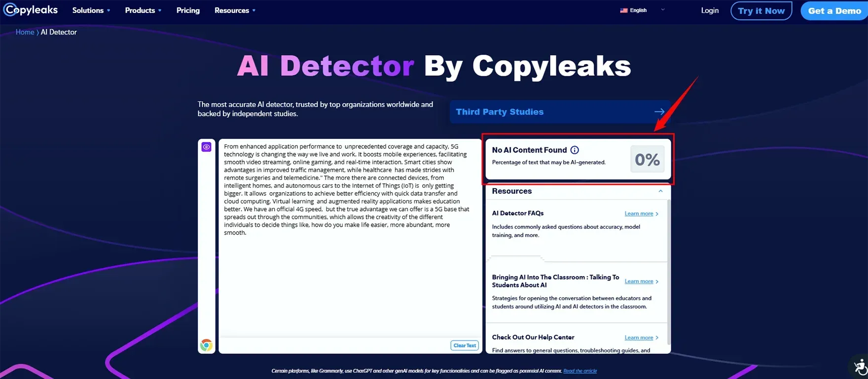868x379 pixels.
Task: Click the 0% result badge
Action: click(x=647, y=159)
